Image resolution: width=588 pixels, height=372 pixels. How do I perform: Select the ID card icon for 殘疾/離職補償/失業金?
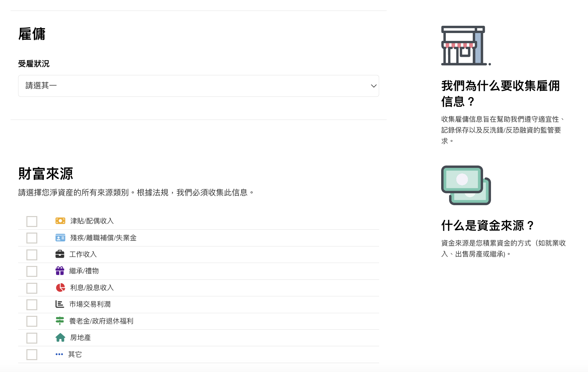pos(60,238)
